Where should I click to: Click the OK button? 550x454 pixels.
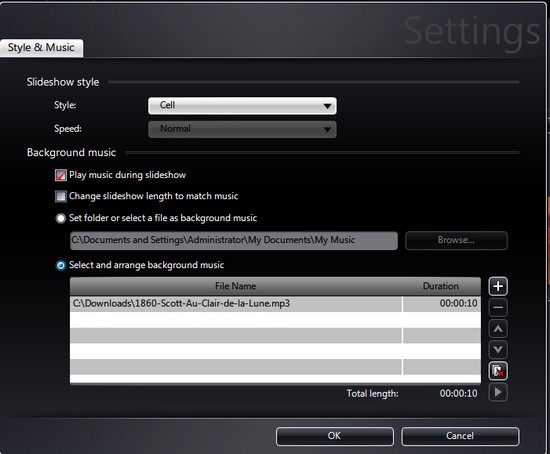point(335,436)
